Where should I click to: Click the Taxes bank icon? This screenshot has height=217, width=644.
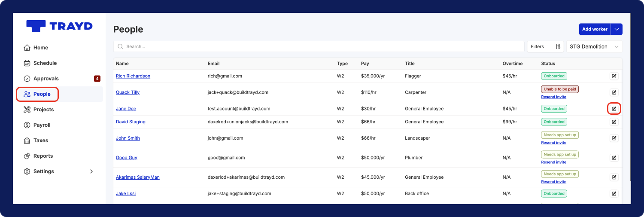[x=27, y=141]
